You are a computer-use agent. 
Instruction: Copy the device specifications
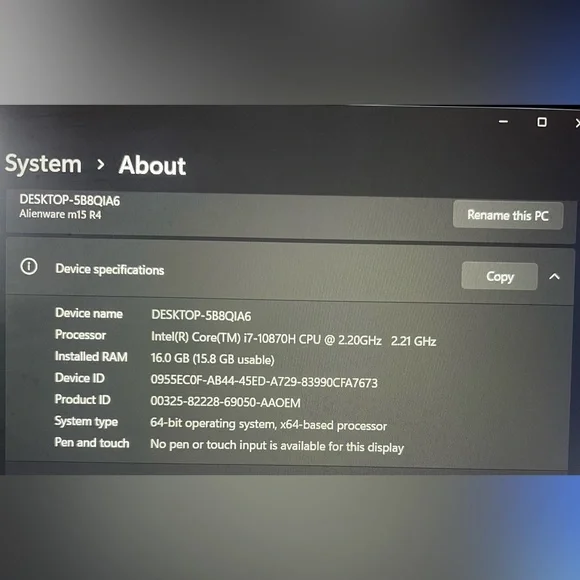[x=499, y=276]
